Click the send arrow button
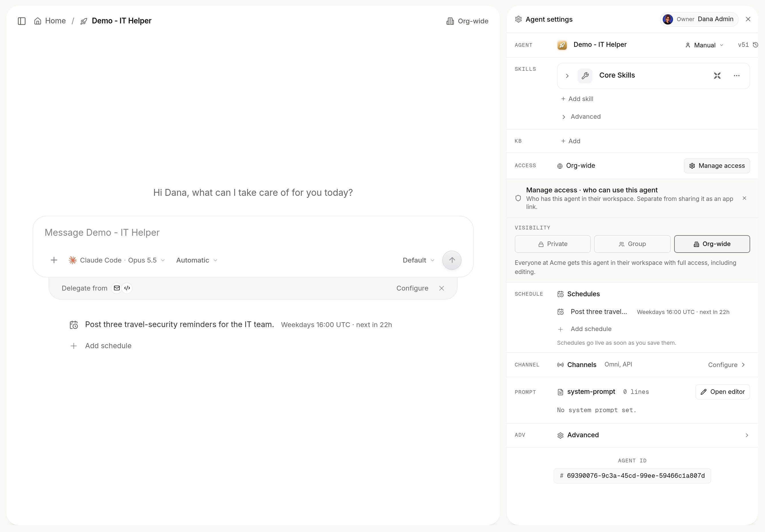765x532 pixels. [x=451, y=260]
